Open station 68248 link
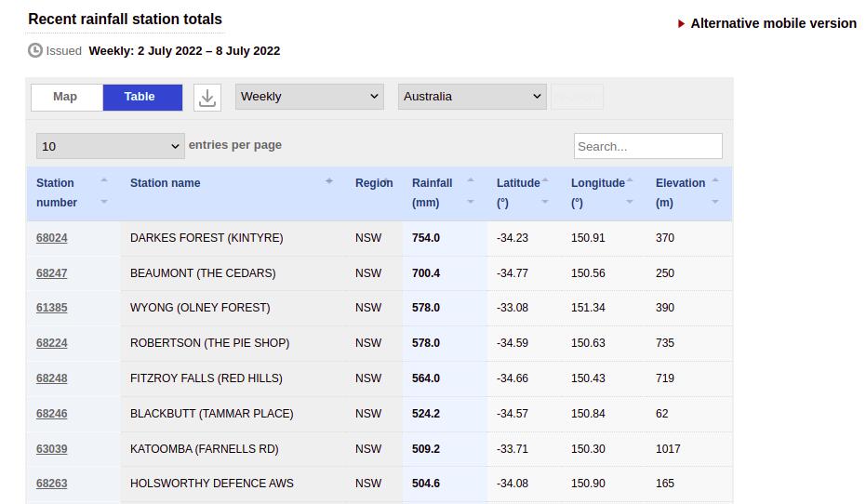Viewport: 866px width, 504px height. tap(52, 378)
